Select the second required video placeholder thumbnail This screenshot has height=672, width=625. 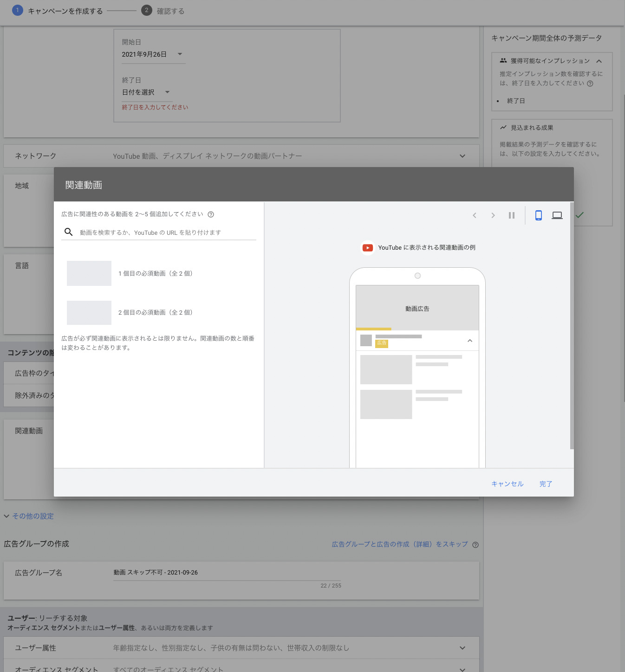coord(89,312)
